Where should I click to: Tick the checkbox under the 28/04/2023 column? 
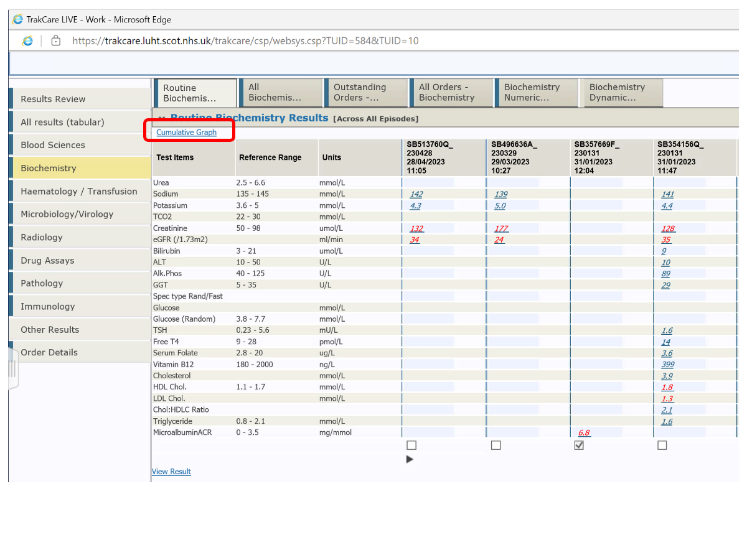point(411,446)
